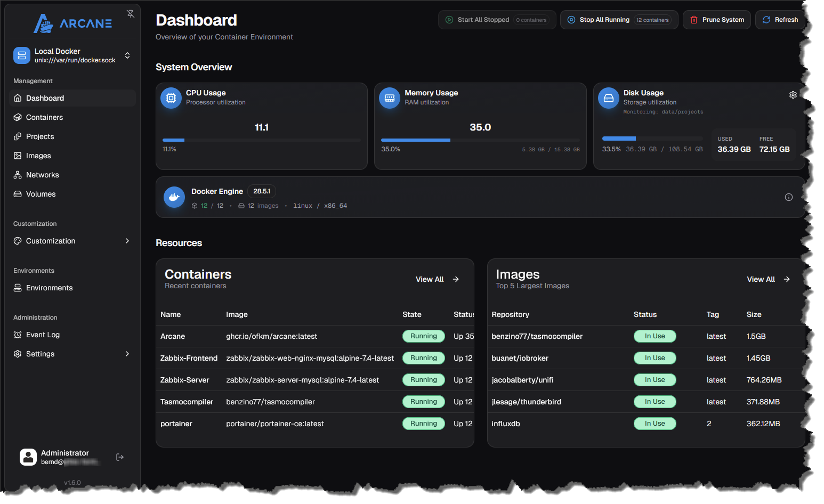Click the Docker Engine info icon
This screenshot has width=824, height=504.
pos(788,197)
